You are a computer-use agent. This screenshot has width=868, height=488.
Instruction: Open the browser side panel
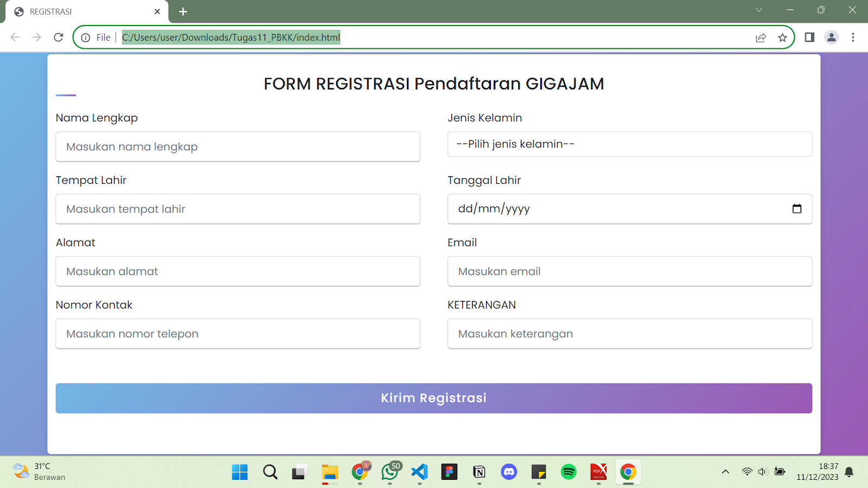(809, 37)
